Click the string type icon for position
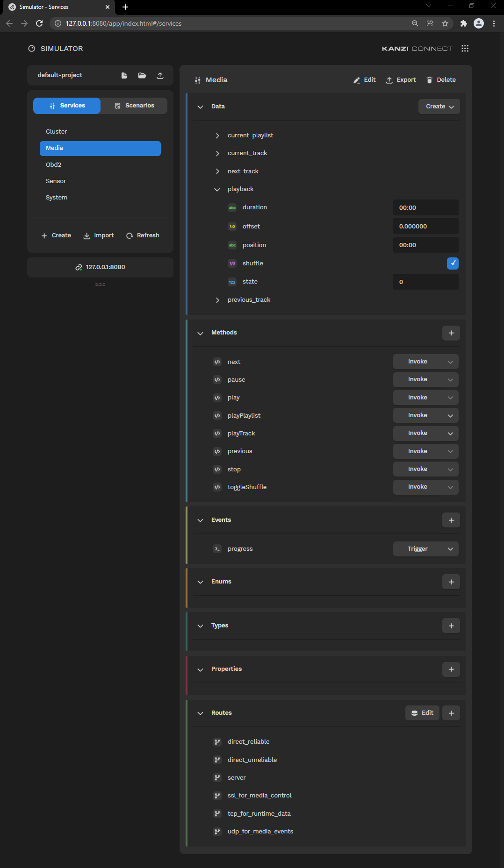Image resolution: width=504 pixels, height=868 pixels. [232, 245]
